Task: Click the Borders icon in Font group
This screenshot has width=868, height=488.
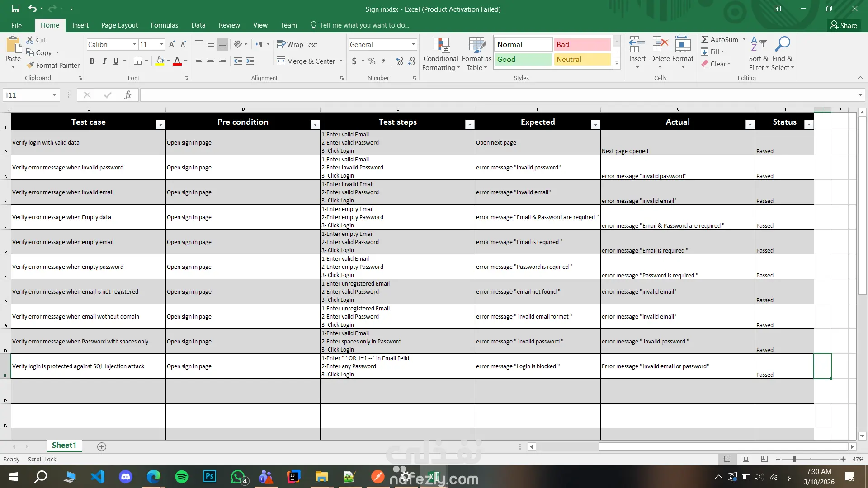Action: click(138, 61)
